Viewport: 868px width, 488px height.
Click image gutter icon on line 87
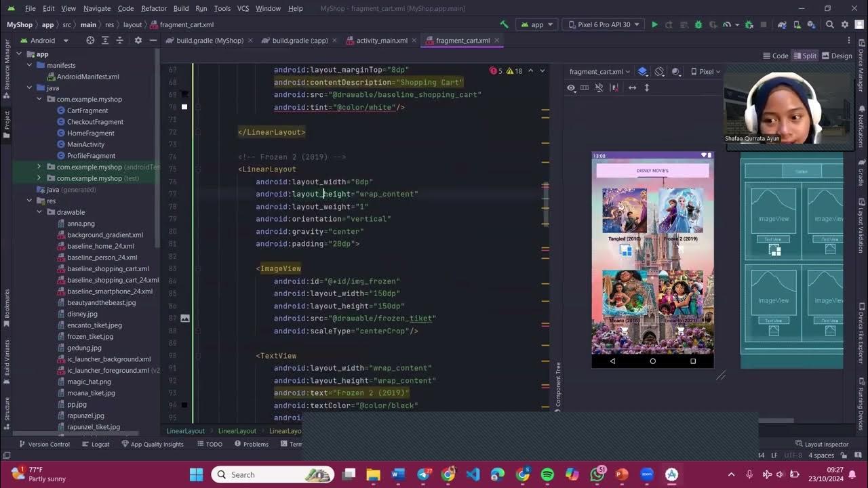[x=184, y=318]
